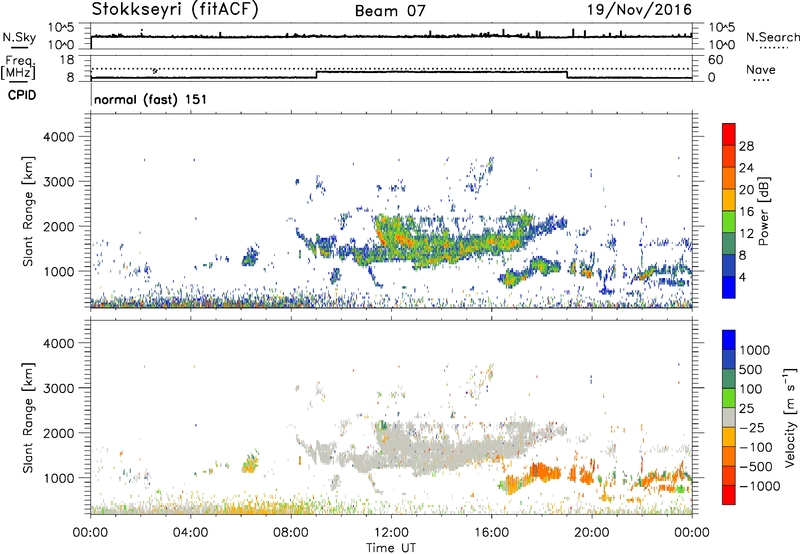
Task: Click '1000' at top of Velocity scale
Action: click(754, 350)
